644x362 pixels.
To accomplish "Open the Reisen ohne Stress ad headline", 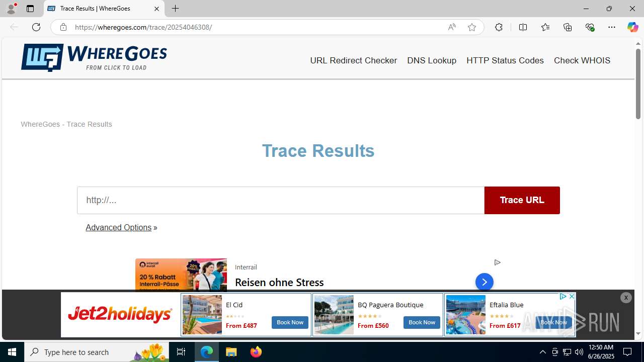I will tap(279, 282).
